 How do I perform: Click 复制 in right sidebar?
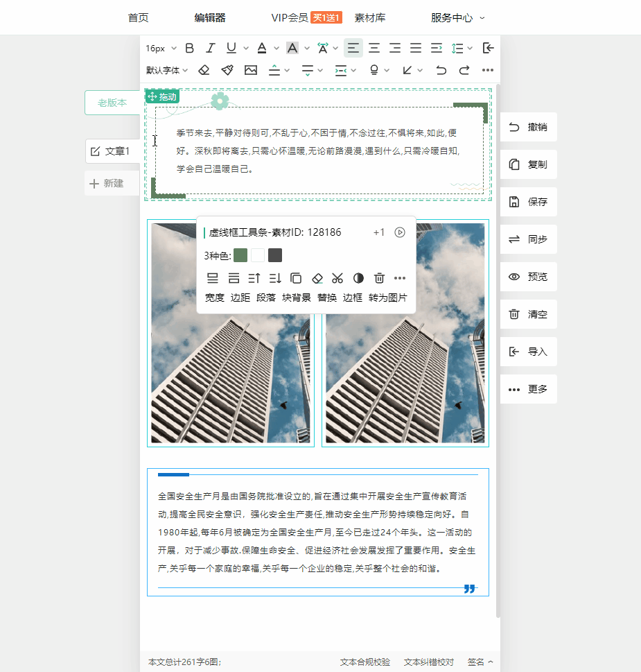pyautogui.click(x=528, y=164)
